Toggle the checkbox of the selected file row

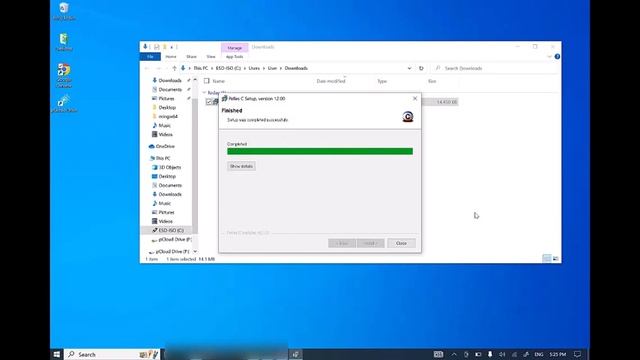[x=209, y=102]
